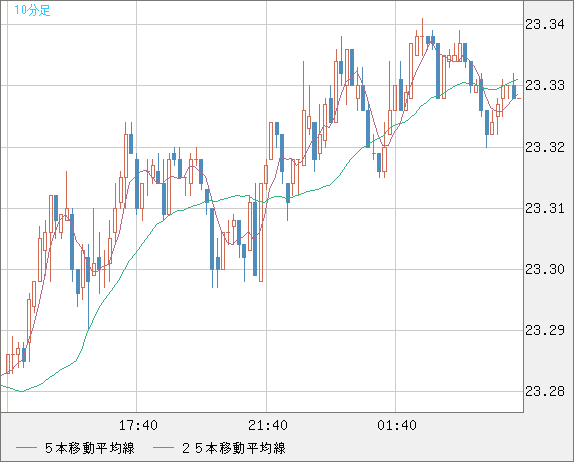574x462 pixels.
Task: Click the 23.29 price axis label
Action: tap(545, 331)
